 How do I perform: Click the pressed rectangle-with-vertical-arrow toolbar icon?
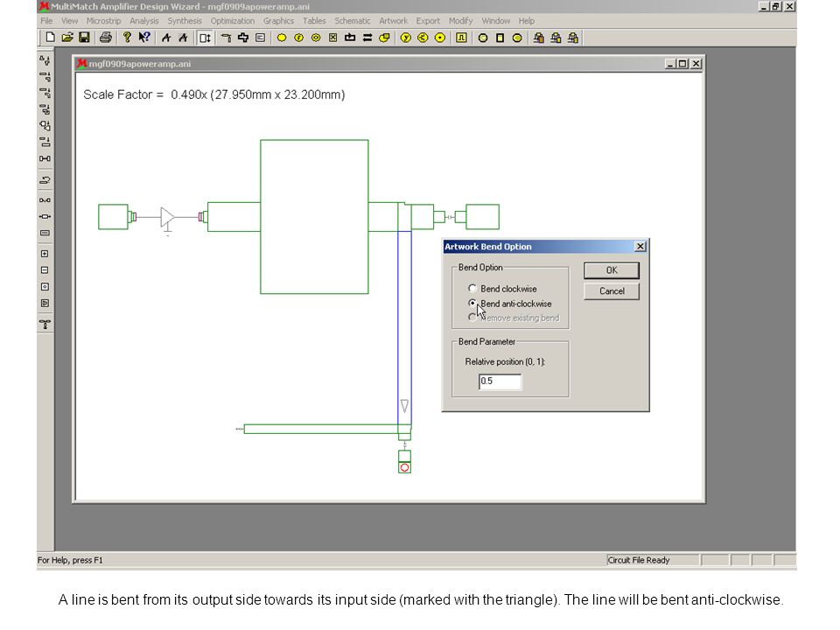205,38
